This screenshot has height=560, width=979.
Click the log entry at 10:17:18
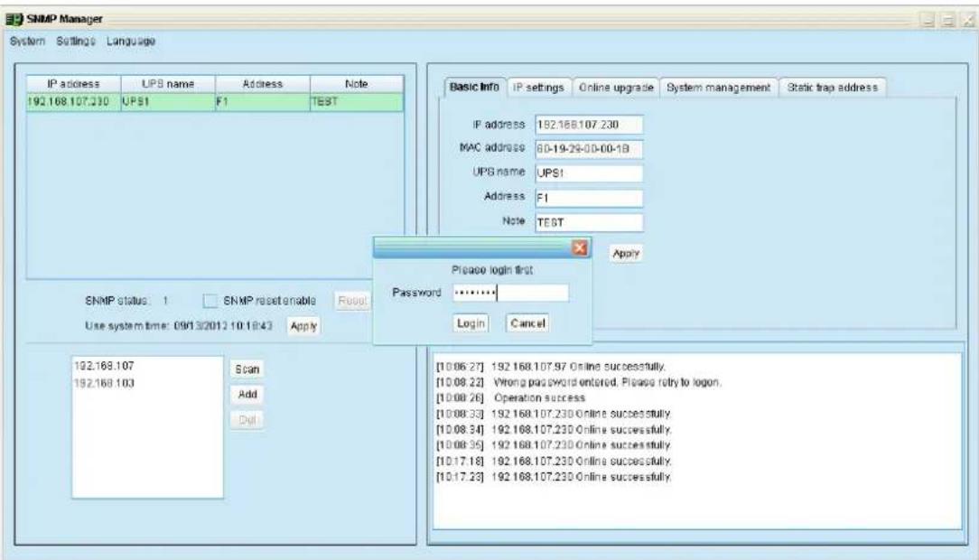coord(554,462)
